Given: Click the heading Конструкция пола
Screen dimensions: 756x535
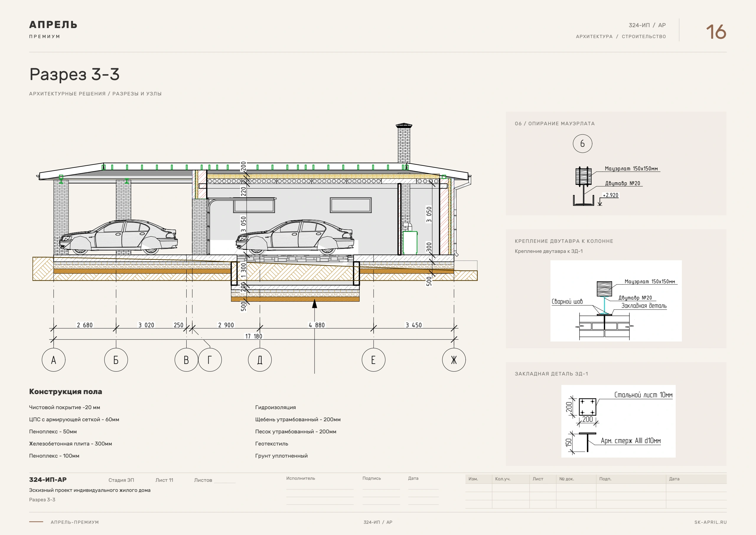Looking at the screenshot, I should 66,391.
